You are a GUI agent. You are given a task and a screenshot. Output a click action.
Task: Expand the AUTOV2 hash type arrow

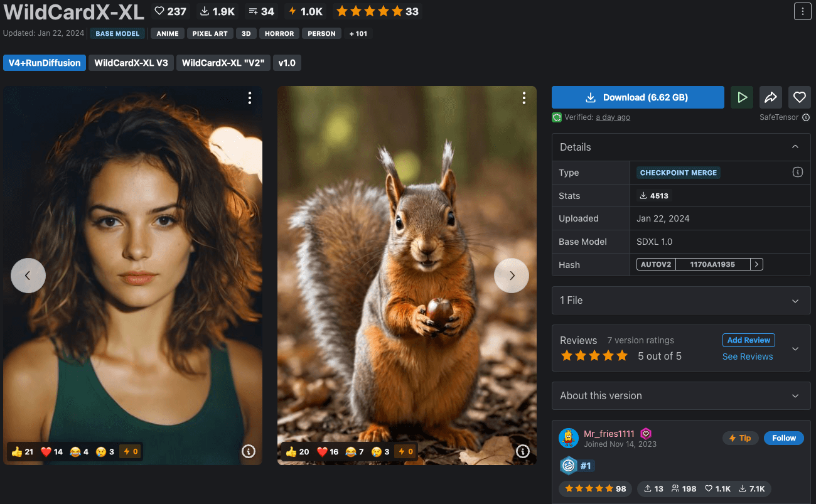[757, 265]
